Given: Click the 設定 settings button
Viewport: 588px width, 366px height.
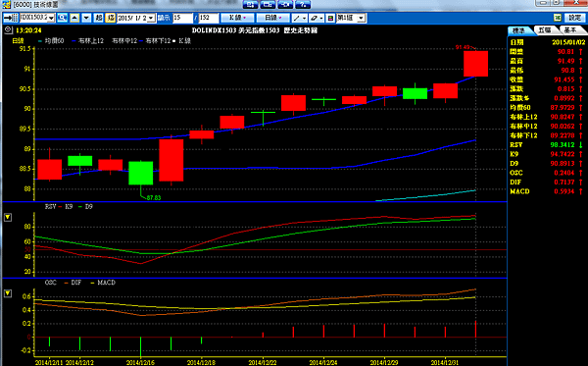Looking at the screenshot, I should [575, 18].
